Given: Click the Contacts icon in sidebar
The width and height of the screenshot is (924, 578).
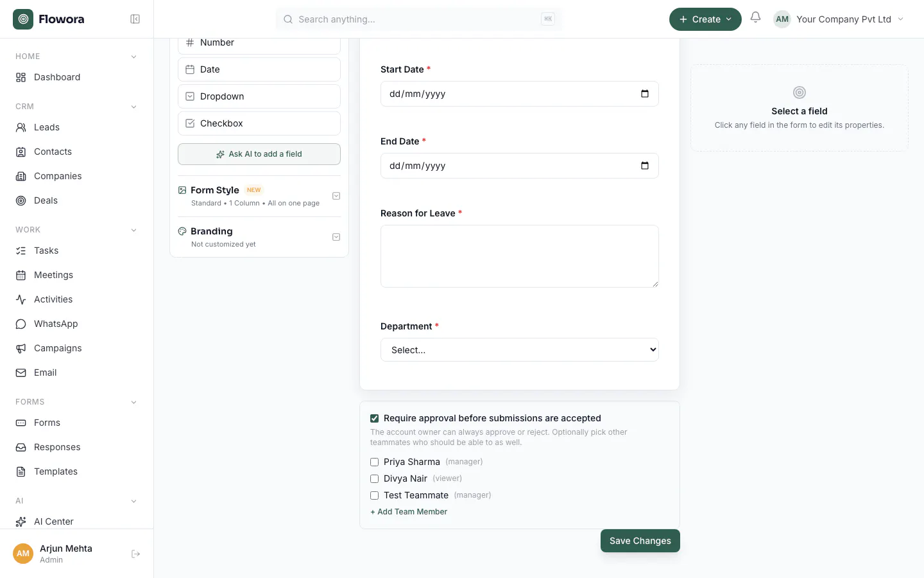Looking at the screenshot, I should tap(21, 152).
